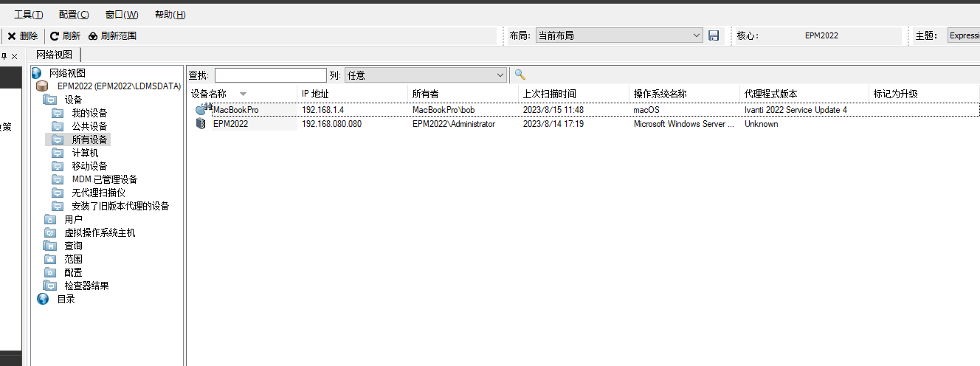Click the IP address 192.168.080.080

coord(331,124)
